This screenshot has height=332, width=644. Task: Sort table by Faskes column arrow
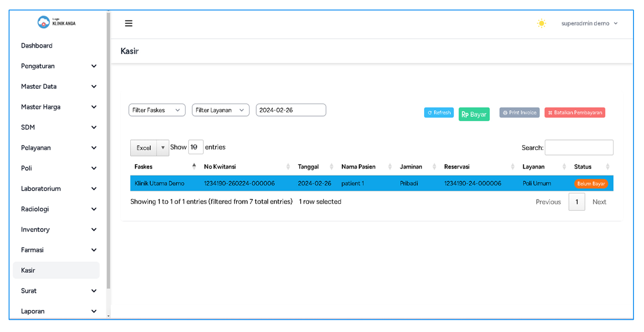(194, 166)
